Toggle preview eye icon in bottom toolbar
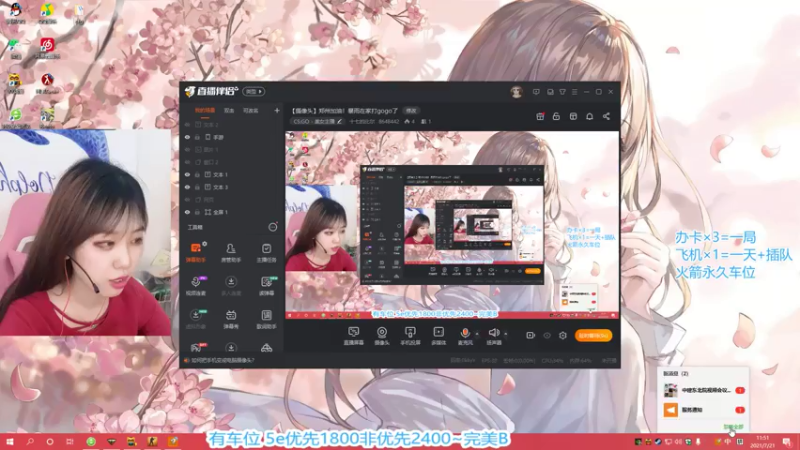This screenshot has height=450, width=800. pos(547,335)
